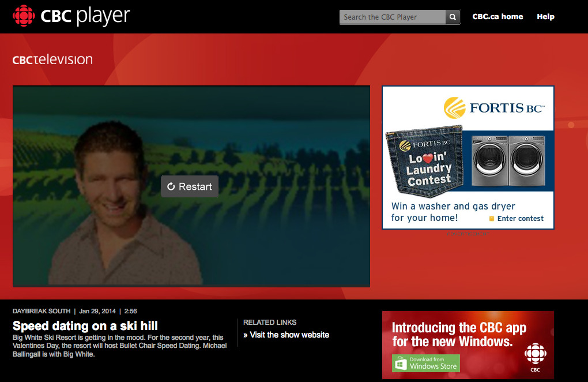Restart the video playback

click(x=190, y=186)
